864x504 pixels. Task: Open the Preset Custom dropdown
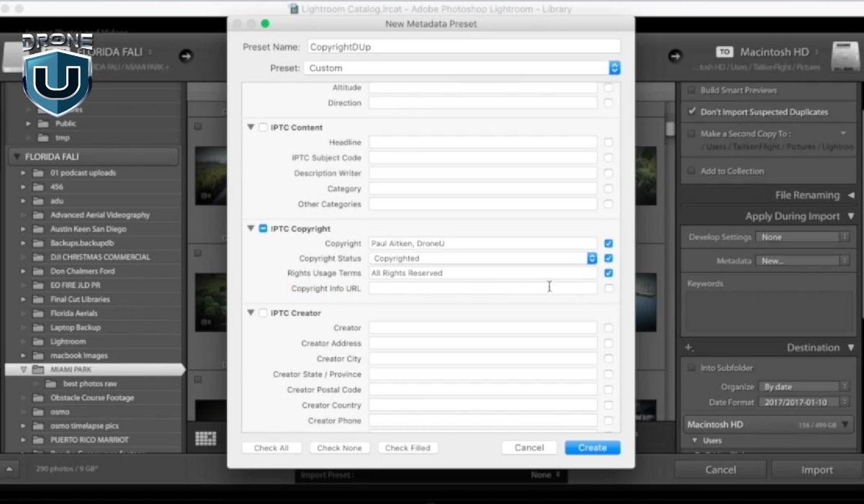tap(614, 68)
